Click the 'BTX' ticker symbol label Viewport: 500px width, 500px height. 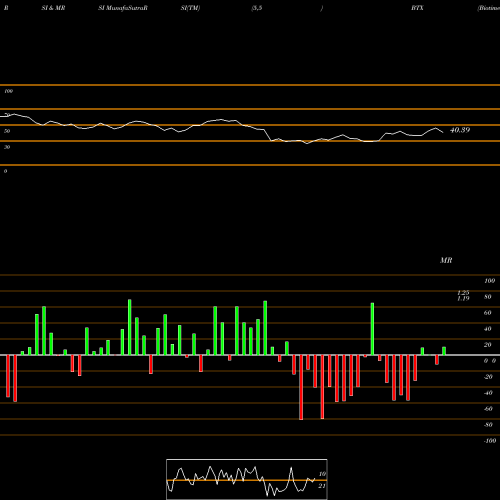coord(417,8)
